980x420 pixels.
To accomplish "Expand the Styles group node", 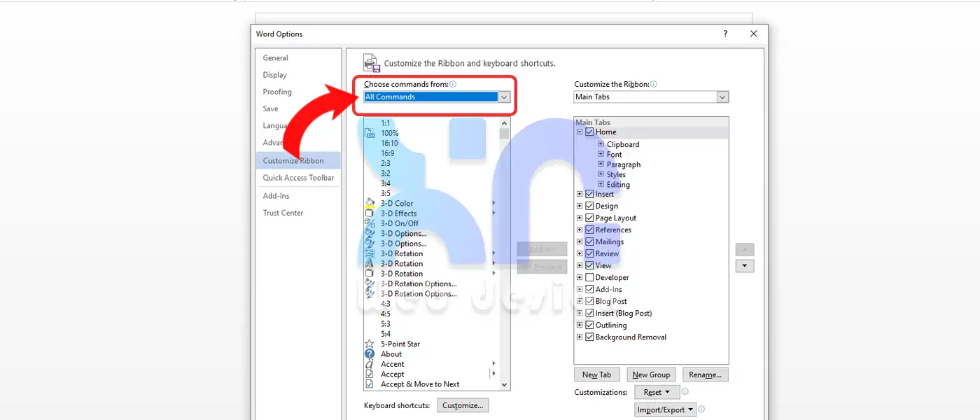I will click(x=601, y=174).
